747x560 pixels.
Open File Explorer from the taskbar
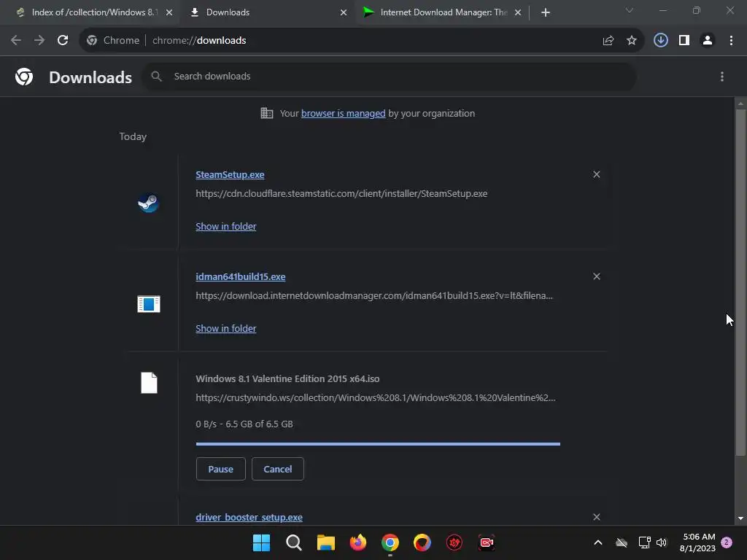(326, 542)
